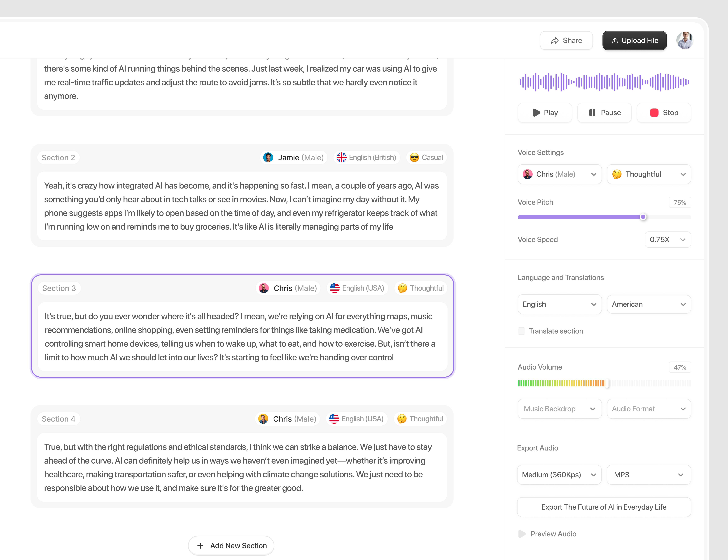Click English (USA) chip in Section 4
The height and width of the screenshot is (560, 728).
coord(356,419)
